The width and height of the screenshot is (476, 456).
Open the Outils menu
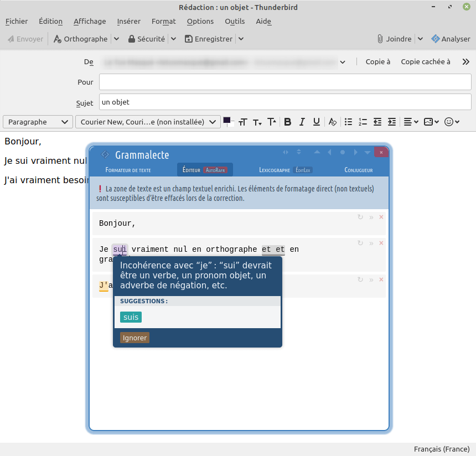point(235,21)
